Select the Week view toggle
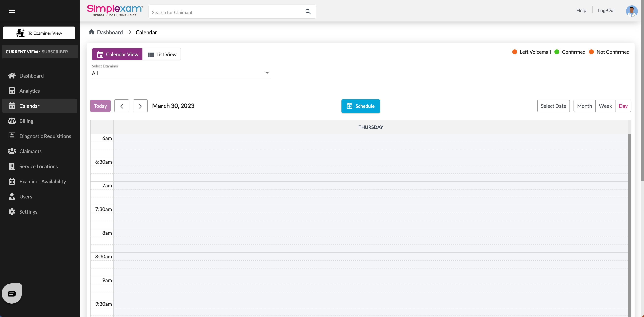The image size is (644, 317). (605, 106)
